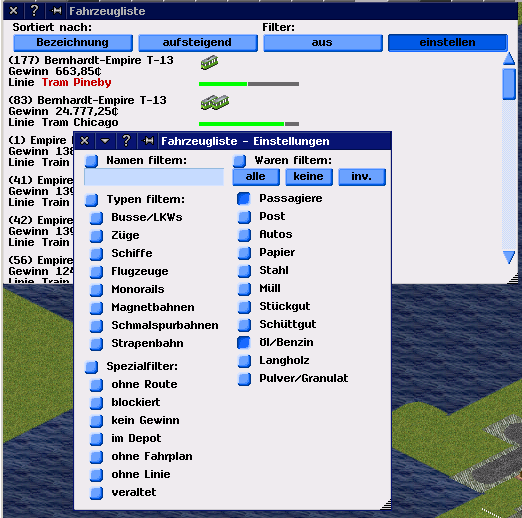Enable the Züge type filter checkbox
The height and width of the screenshot is (518, 522).
coord(96,236)
